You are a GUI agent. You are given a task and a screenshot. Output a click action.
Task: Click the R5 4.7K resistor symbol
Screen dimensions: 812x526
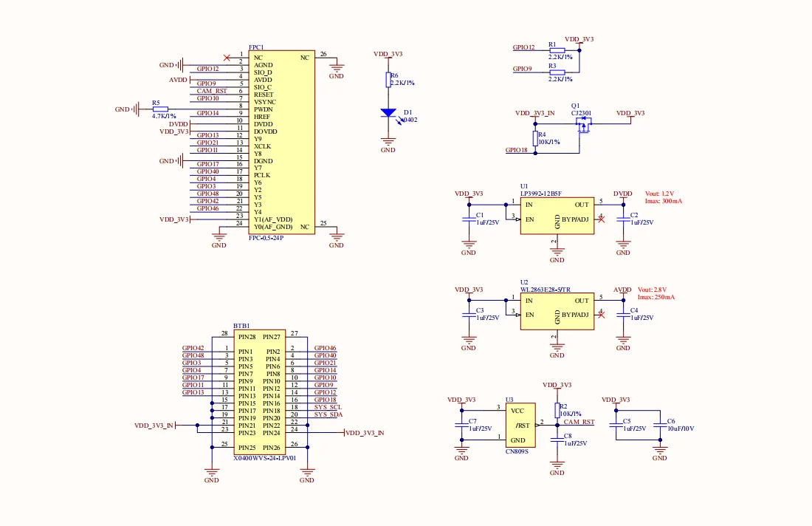click(160, 109)
